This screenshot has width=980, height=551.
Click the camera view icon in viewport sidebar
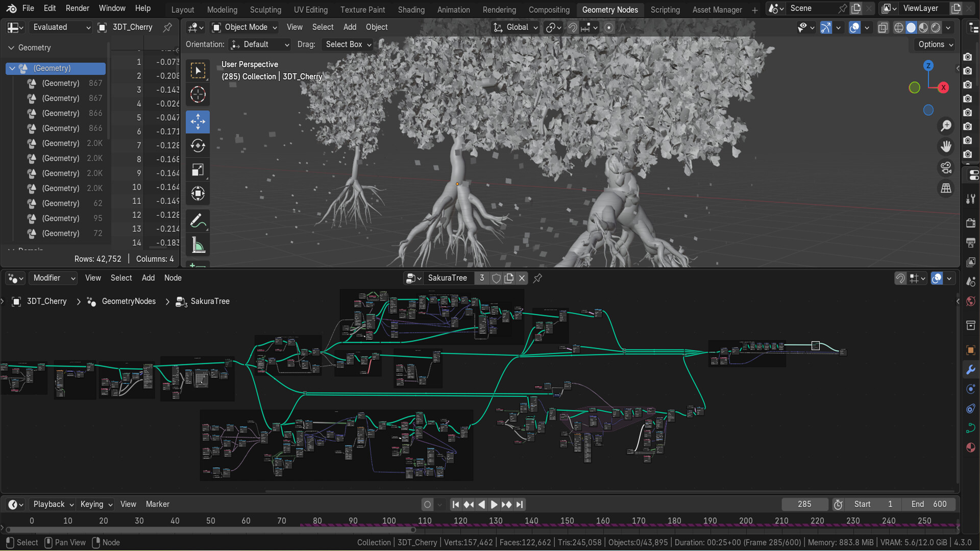(946, 167)
